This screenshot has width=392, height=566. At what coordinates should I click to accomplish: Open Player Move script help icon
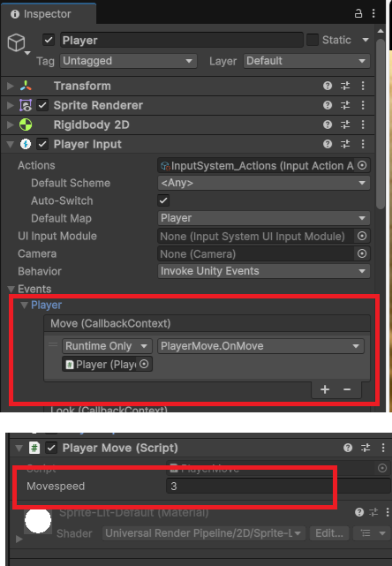click(x=348, y=448)
